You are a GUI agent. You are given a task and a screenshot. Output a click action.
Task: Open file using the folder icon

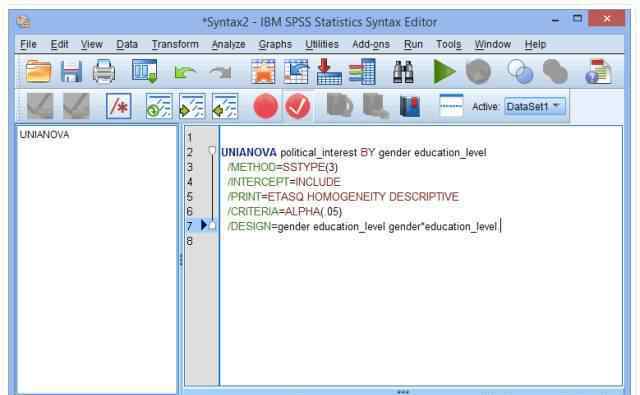38,72
